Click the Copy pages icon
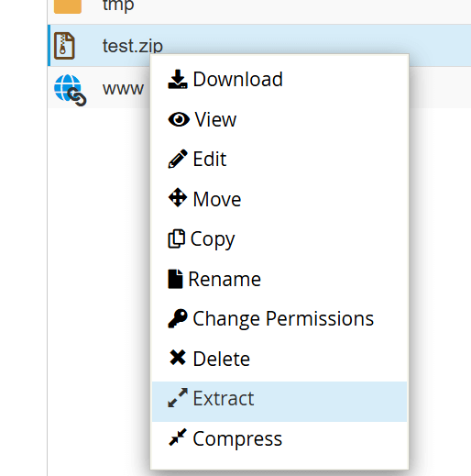Image resolution: width=471 pixels, height=476 pixels. (176, 238)
